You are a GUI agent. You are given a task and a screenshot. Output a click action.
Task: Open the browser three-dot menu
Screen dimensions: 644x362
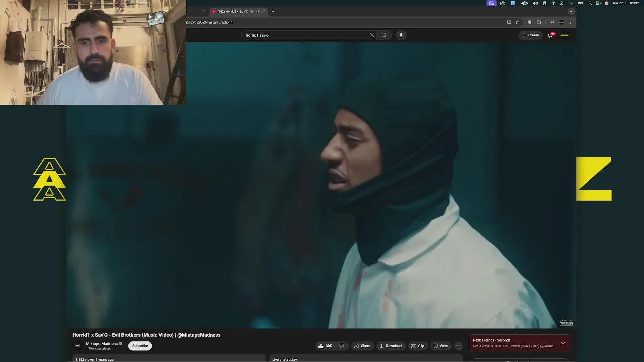pyautogui.click(x=570, y=22)
